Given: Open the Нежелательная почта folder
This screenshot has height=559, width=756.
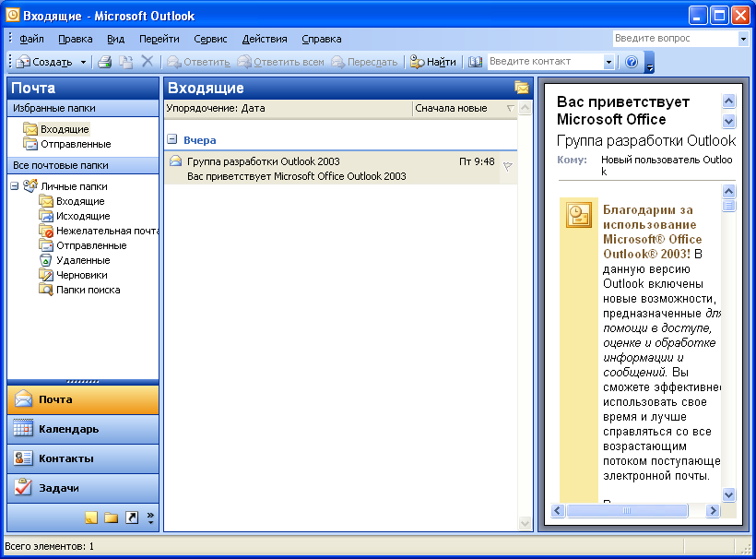Looking at the screenshot, I should pos(99,231).
